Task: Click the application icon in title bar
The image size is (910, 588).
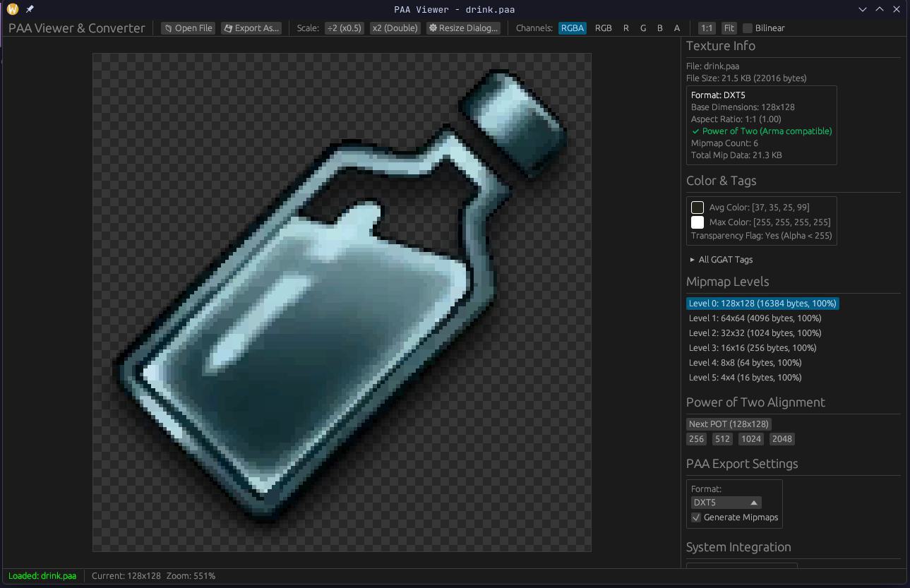Action: [13, 9]
